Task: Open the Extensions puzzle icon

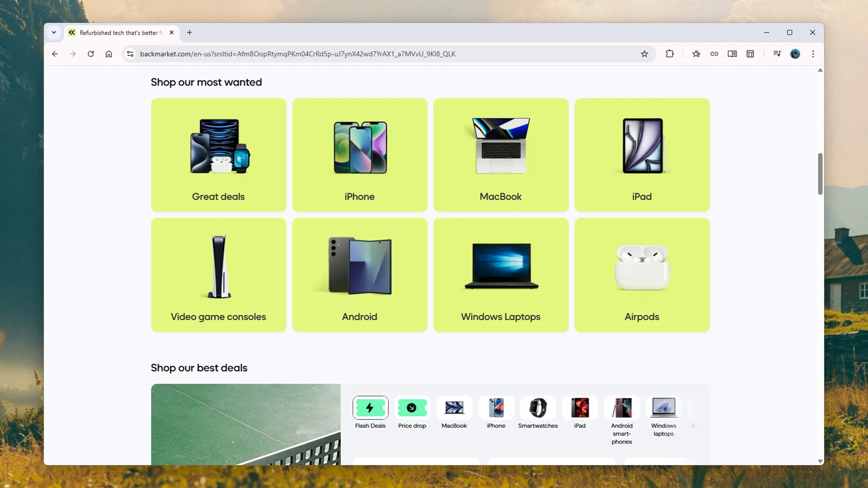Action: click(670, 54)
